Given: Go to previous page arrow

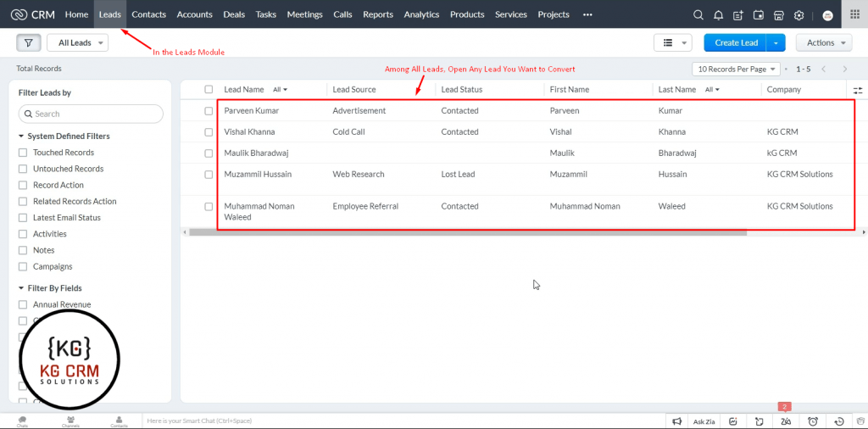Looking at the screenshot, I should (x=823, y=70).
